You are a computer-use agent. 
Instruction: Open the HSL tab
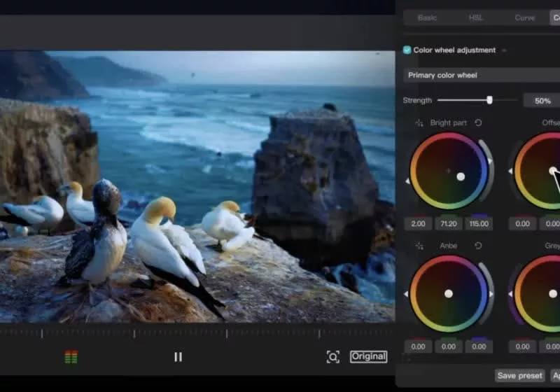pos(476,17)
